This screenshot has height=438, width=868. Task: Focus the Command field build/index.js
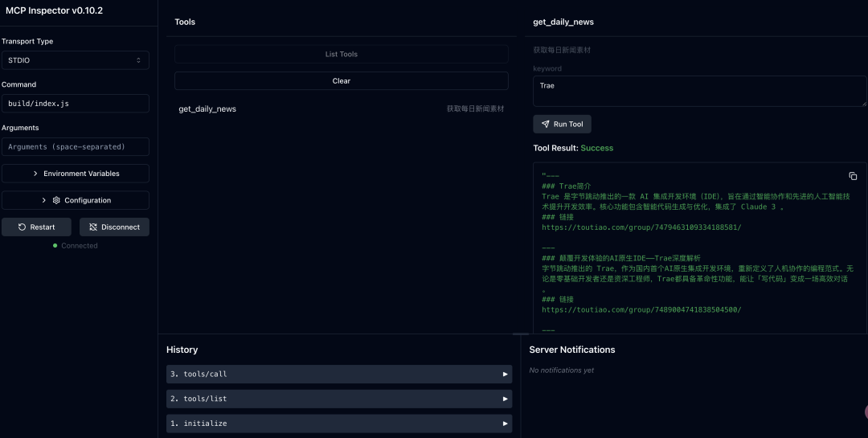(x=76, y=104)
